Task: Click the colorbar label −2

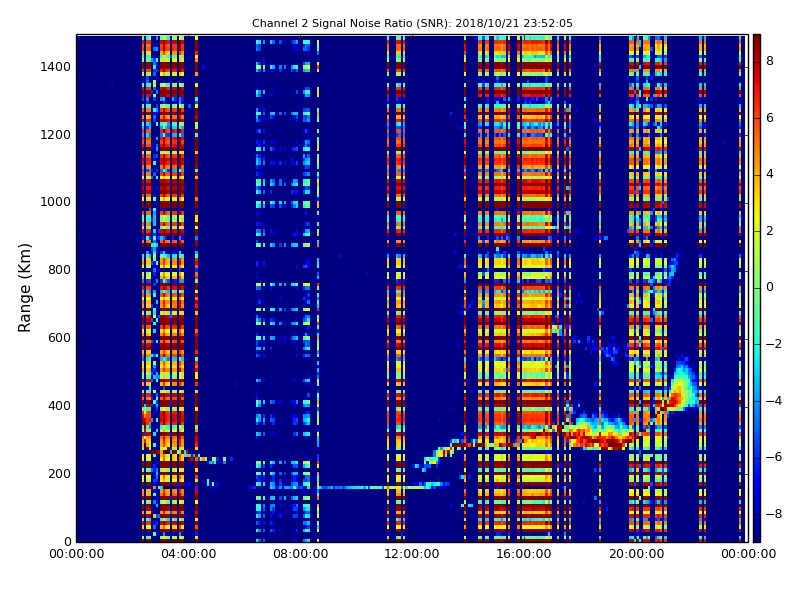Action: [774, 344]
